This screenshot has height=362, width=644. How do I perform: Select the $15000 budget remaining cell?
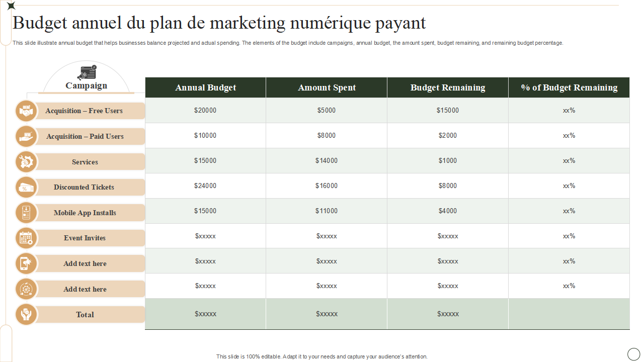pyautogui.click(x=448, y=110)
